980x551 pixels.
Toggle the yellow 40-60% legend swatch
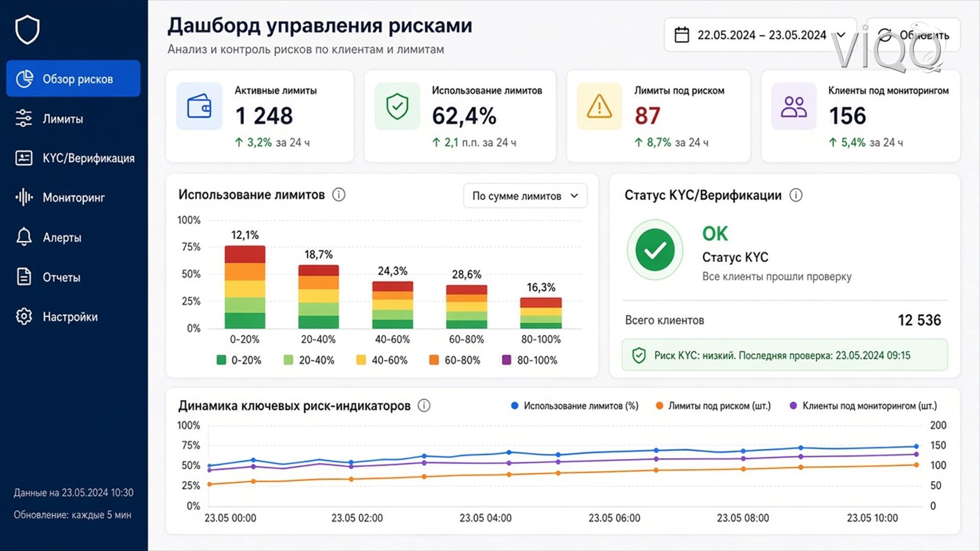pyautogui.click(x=361, y=360)
